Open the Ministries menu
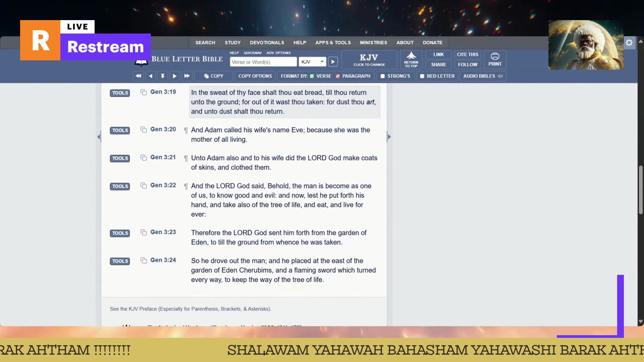This screenshot has width=644, height=362. (x=373, y=43)
